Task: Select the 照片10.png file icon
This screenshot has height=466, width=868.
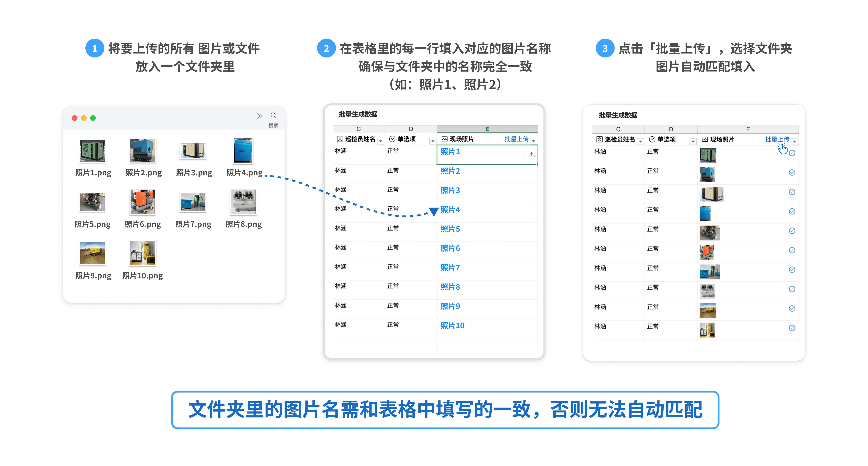Action: tap(143, 253)
